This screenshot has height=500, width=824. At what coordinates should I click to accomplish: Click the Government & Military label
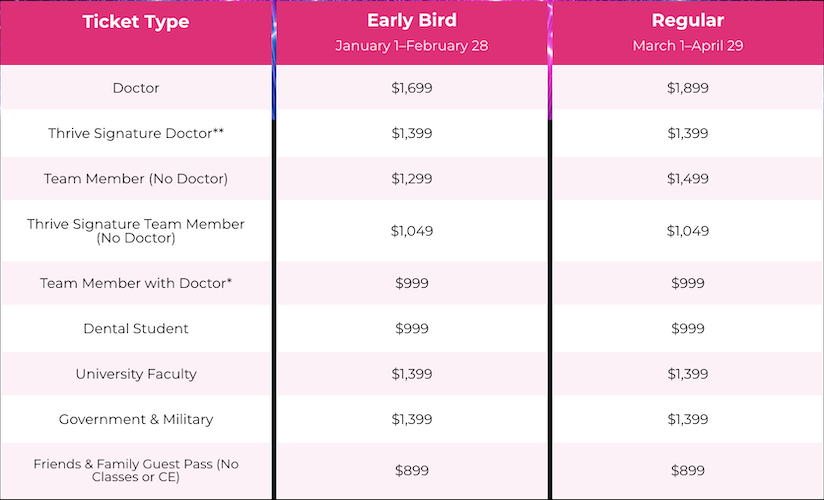tap(136, 419)
